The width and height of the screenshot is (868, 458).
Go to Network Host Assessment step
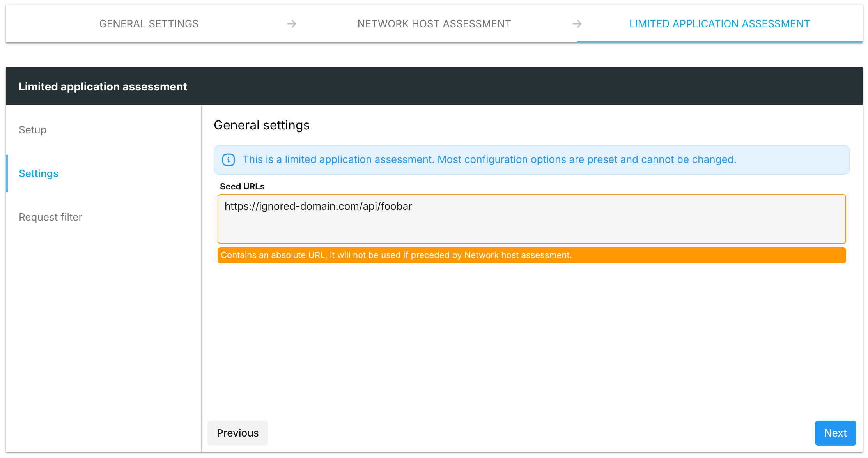pyautogui.click(x=434, y=24)
